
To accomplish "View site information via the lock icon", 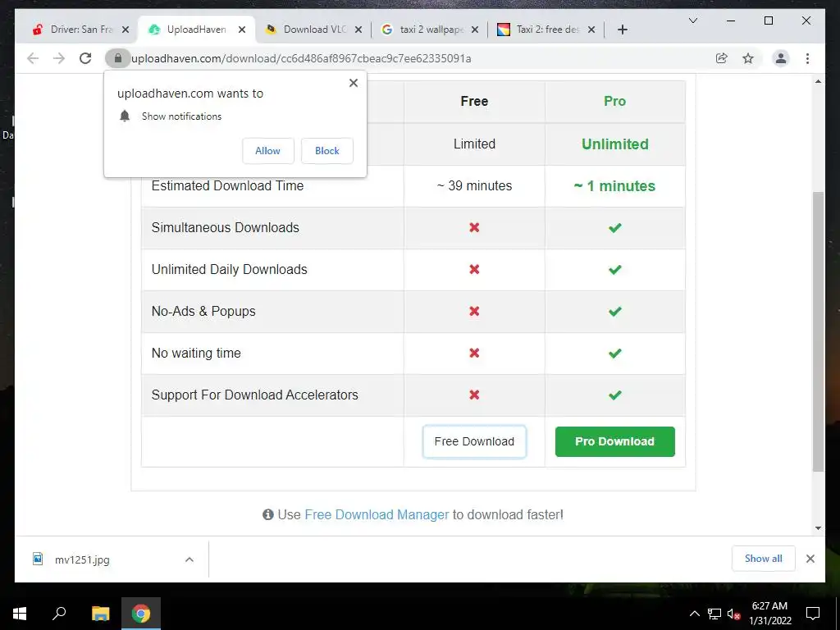I will (118, 58).
